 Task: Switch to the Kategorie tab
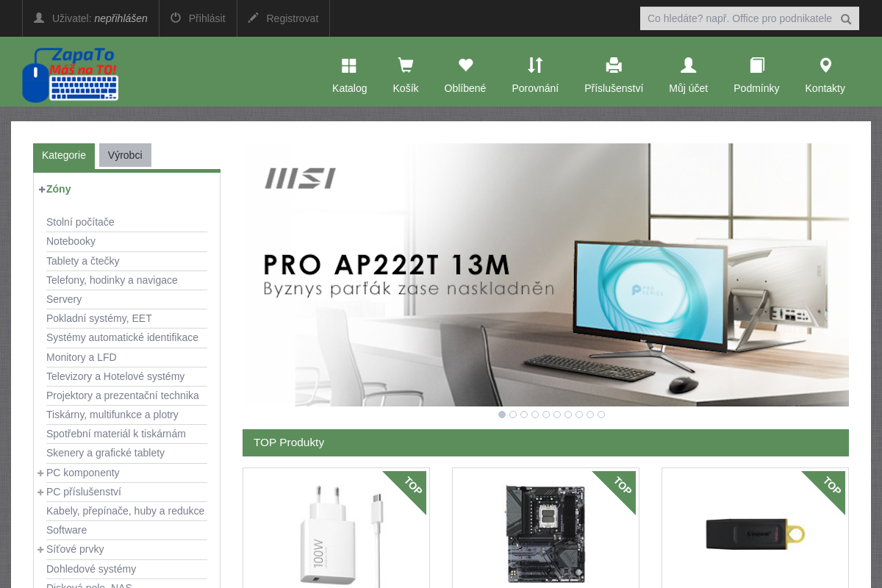pos(64,156)
